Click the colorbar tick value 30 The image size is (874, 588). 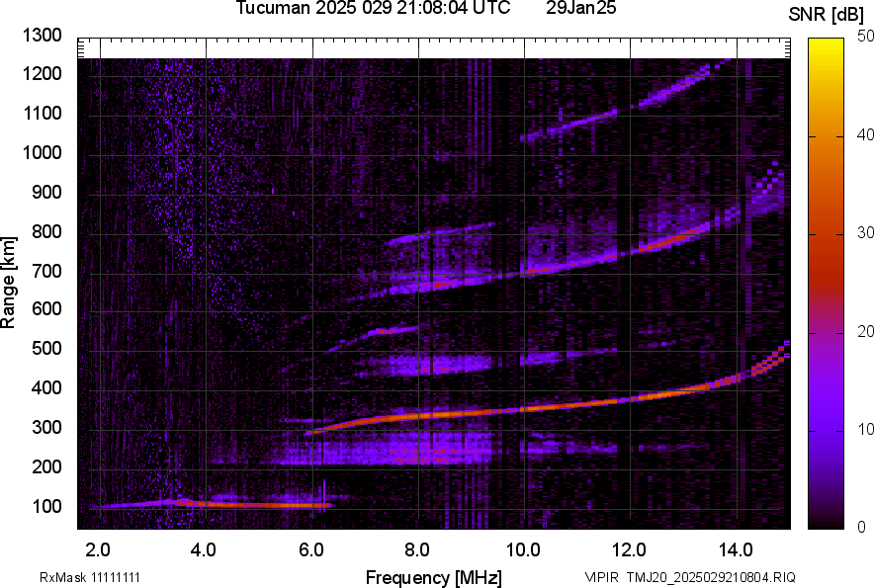(x=865, y=232)
